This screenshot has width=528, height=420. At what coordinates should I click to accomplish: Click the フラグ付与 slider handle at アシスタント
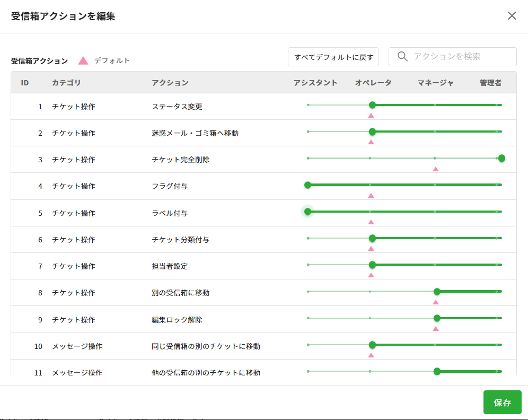[307, 185]
